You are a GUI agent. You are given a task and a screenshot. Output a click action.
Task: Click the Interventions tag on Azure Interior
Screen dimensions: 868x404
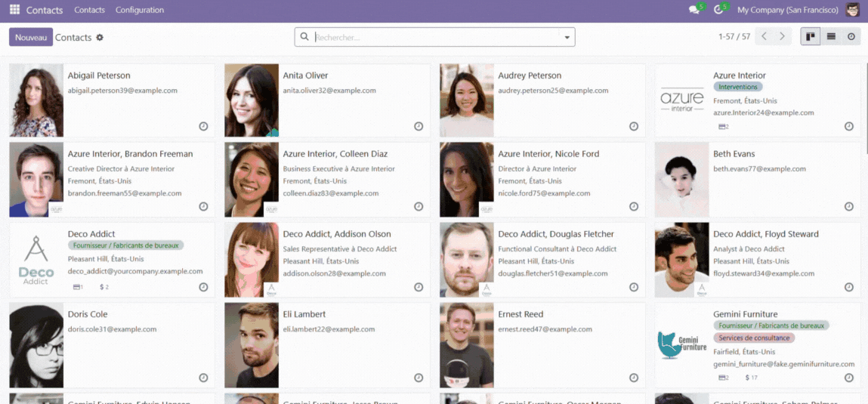738,87
